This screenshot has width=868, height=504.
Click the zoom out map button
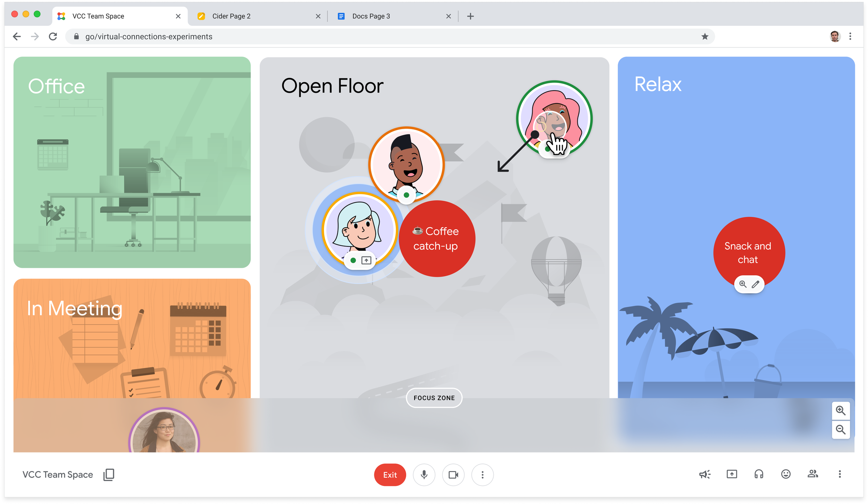[x=841, y=430]
